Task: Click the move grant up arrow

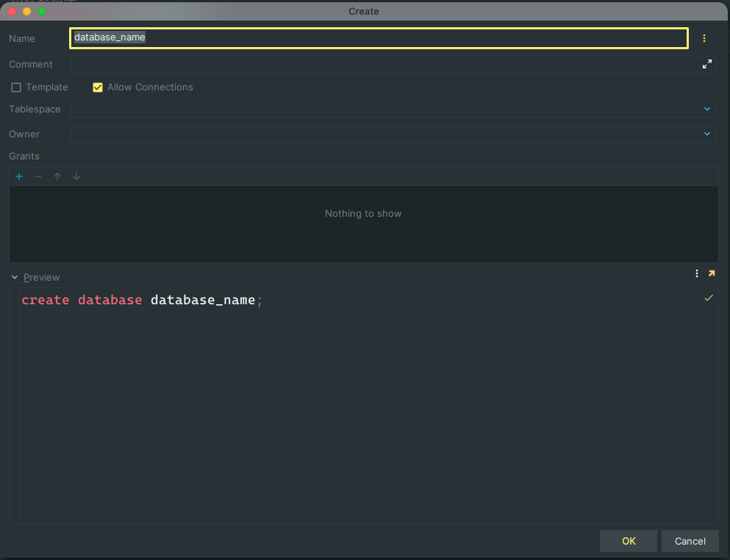Action: (x=57, y=176)
